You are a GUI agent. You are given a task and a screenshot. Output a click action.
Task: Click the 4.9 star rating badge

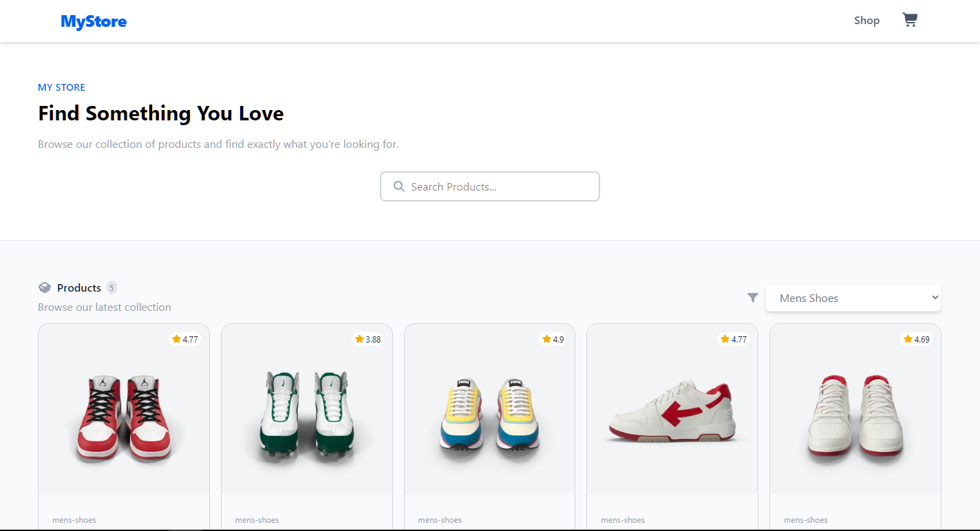[x=553, y=339]
